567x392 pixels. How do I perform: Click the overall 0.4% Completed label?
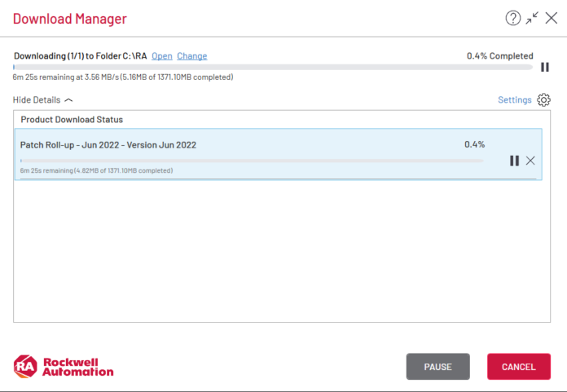point(499,55)
